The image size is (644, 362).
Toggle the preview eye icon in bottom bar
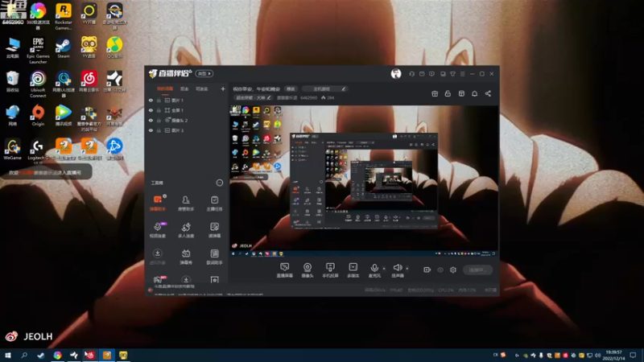(x=440, y=269)
